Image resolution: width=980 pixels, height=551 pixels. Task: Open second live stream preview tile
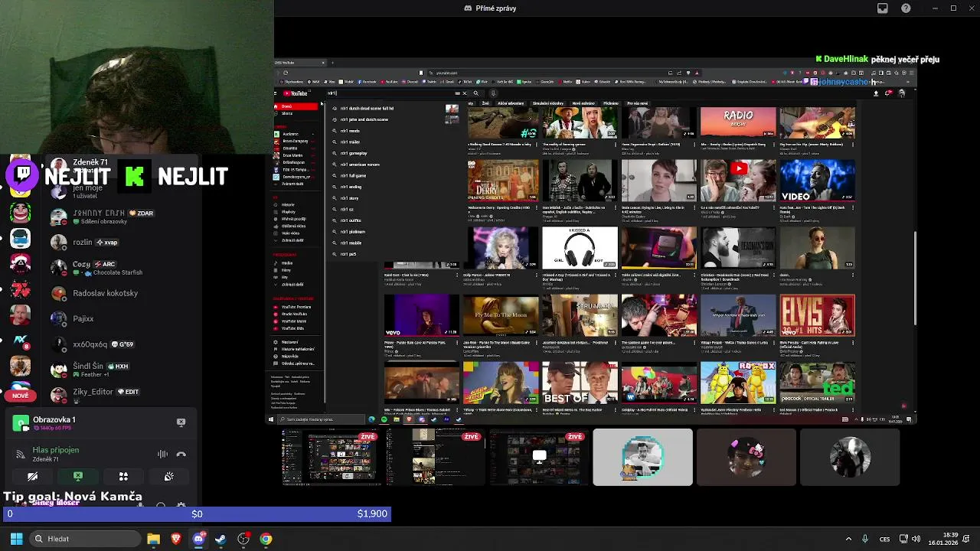434,457
